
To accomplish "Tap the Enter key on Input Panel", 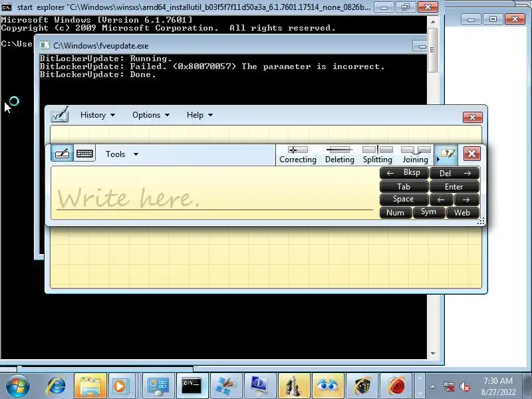I will [x=455, y=187].
